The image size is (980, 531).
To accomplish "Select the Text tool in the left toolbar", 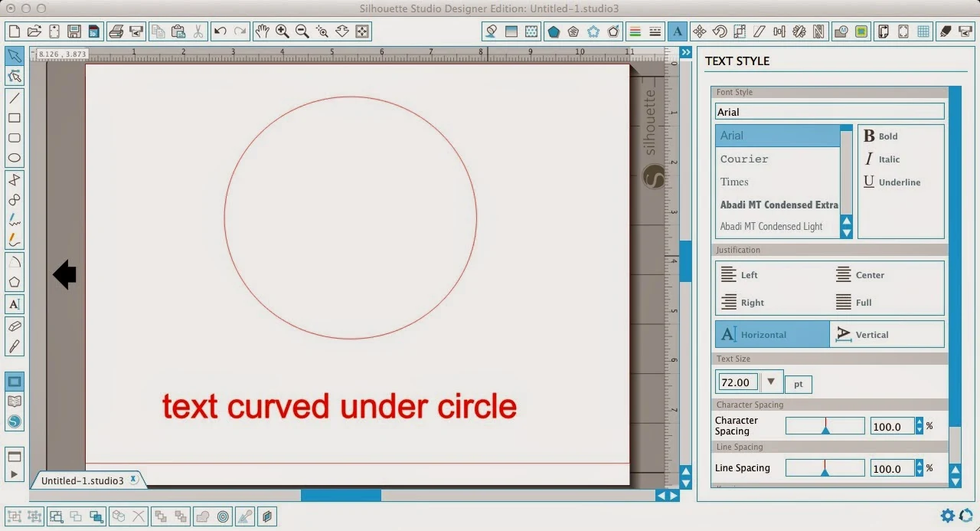I will point(14,304).
